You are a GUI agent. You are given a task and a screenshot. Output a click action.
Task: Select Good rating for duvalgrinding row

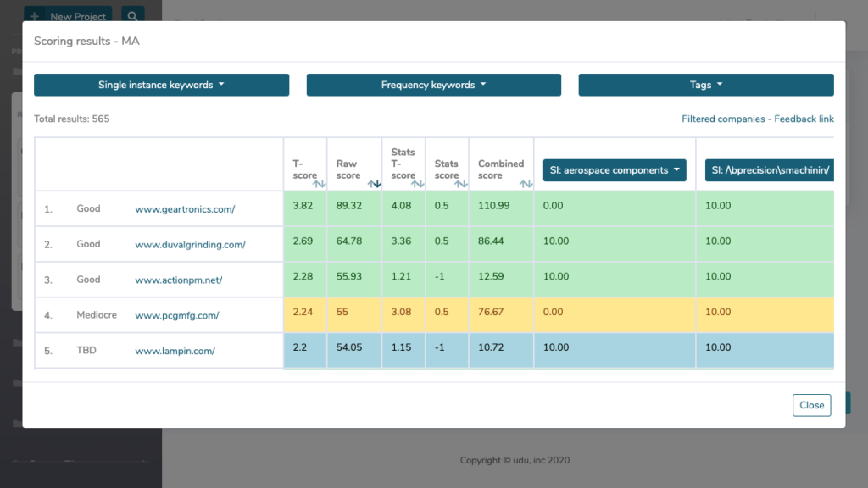coord(88,244)
